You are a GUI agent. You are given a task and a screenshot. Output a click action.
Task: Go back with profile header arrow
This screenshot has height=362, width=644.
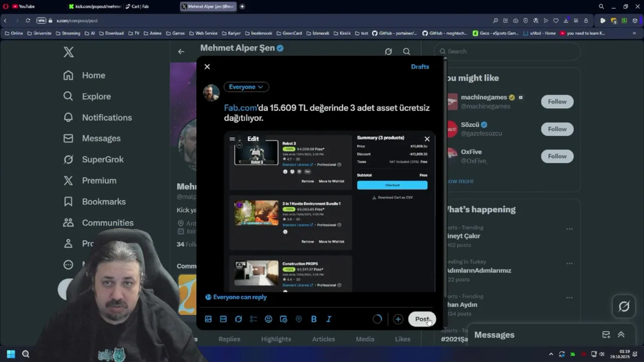(181, 51)
